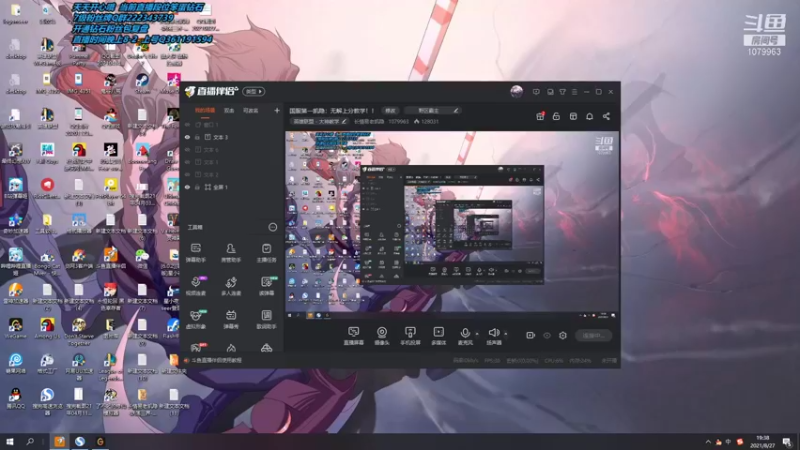This screenshot has height=450, width=800.
Task: Open the 腾讯QQ desktop shortcut
Action: [x=15, y=398]
